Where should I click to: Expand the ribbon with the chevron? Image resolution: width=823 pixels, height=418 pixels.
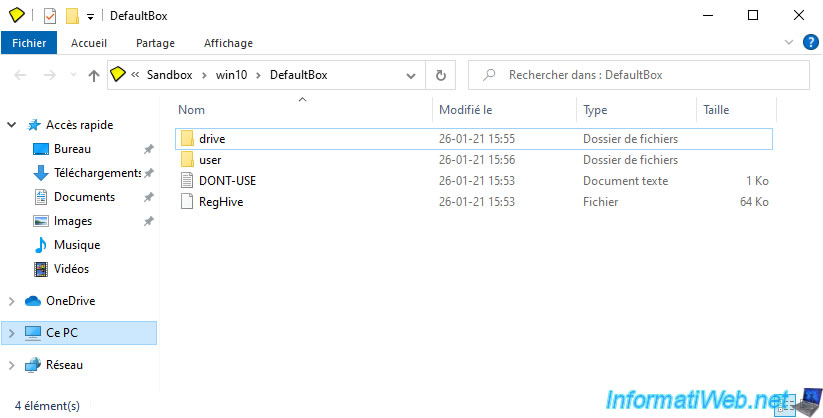tap(784, 44)
